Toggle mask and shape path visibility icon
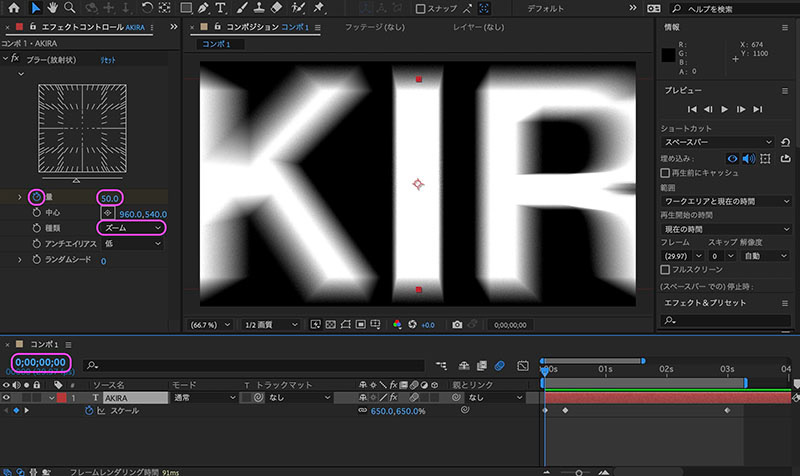The width and height of the screenshot is (800, 476). tap(345, 324)
